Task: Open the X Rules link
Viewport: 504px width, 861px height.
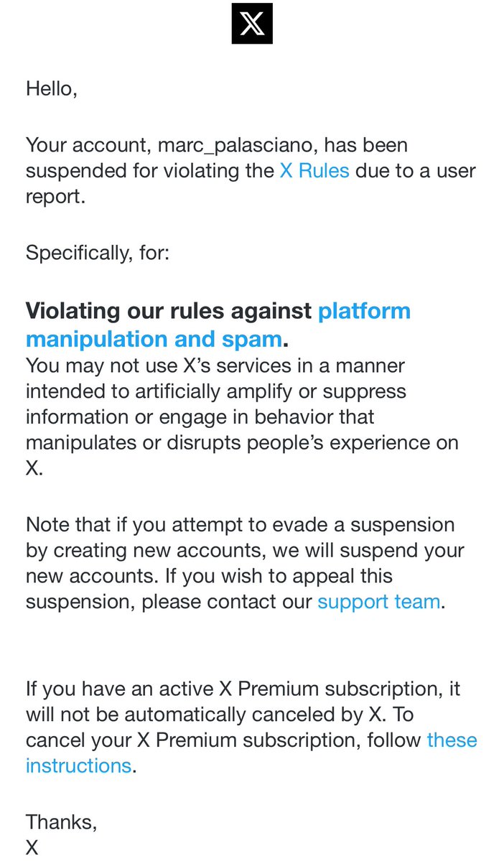Action: (314, 171)
